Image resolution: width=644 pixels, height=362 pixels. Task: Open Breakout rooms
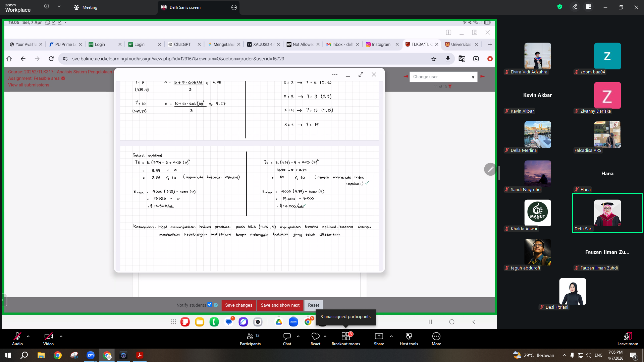[x=346, y=339]
